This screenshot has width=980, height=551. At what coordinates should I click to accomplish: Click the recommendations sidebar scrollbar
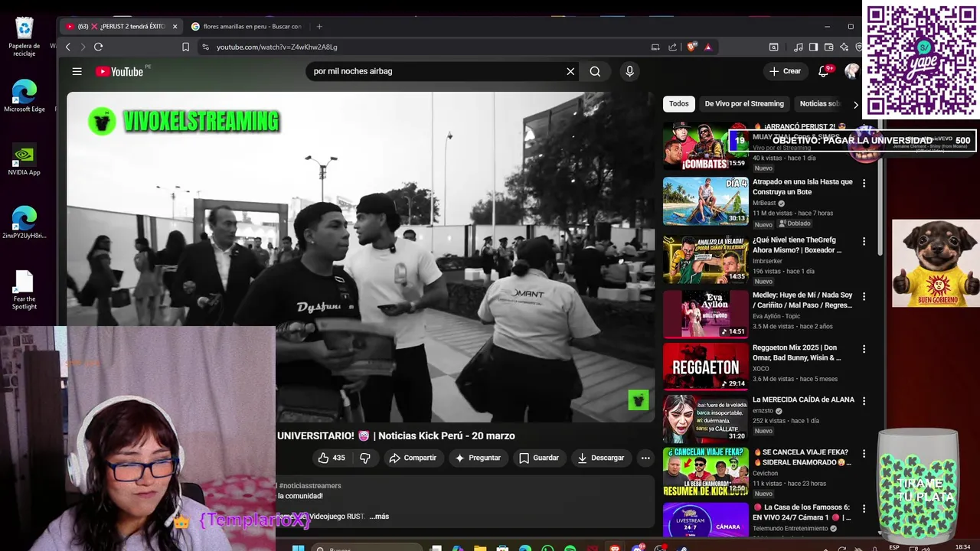879,187
